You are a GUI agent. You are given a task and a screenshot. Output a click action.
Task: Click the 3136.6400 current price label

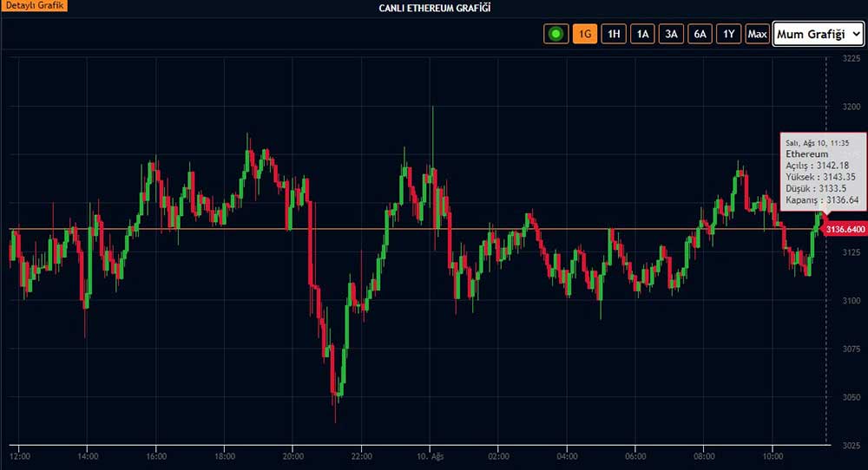coord(845,230)
